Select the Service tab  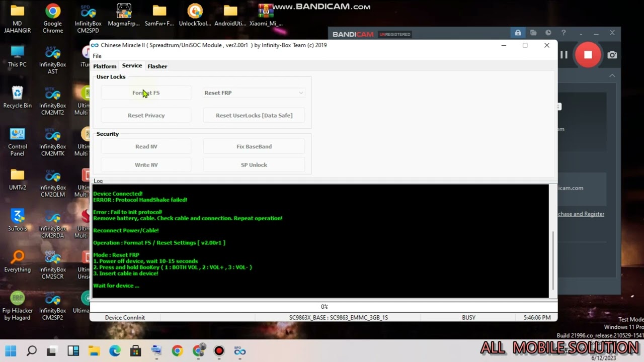coord(132,66)
